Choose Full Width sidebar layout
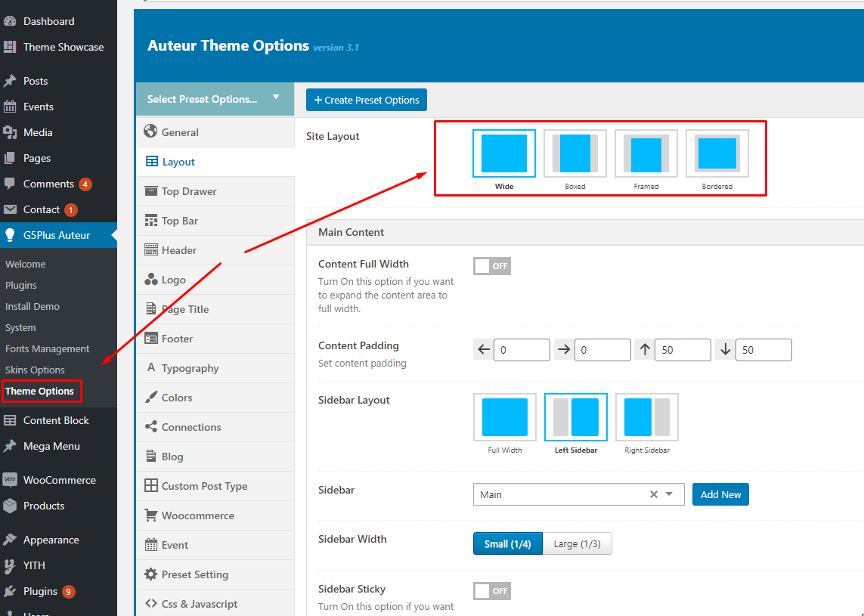Image resolution: width=864 pixels, height=616 pixels. click(x=505, y=417)
